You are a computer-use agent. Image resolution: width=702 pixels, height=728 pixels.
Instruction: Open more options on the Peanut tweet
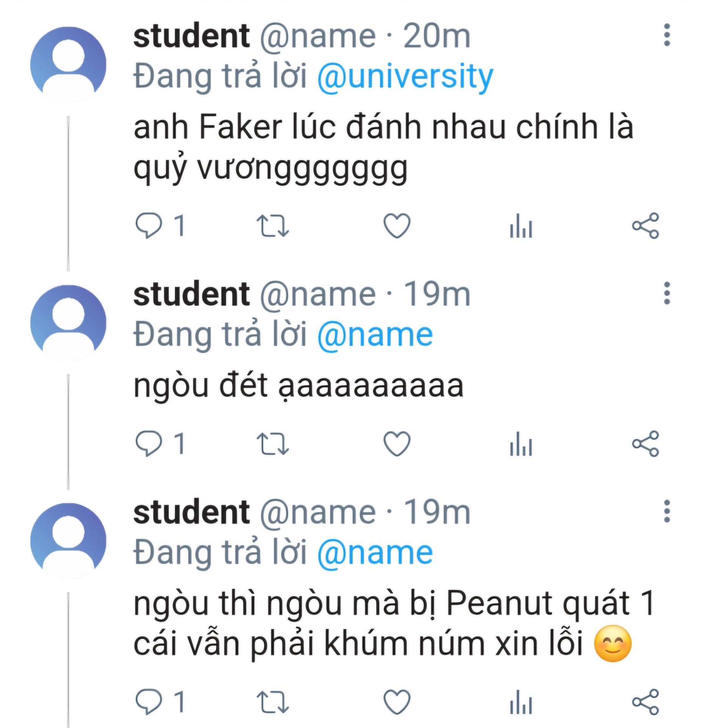pos(667,511)
